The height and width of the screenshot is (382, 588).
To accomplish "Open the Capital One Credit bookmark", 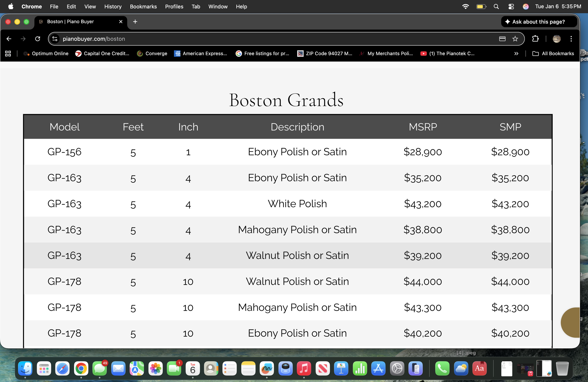I will tap(102, 53).
